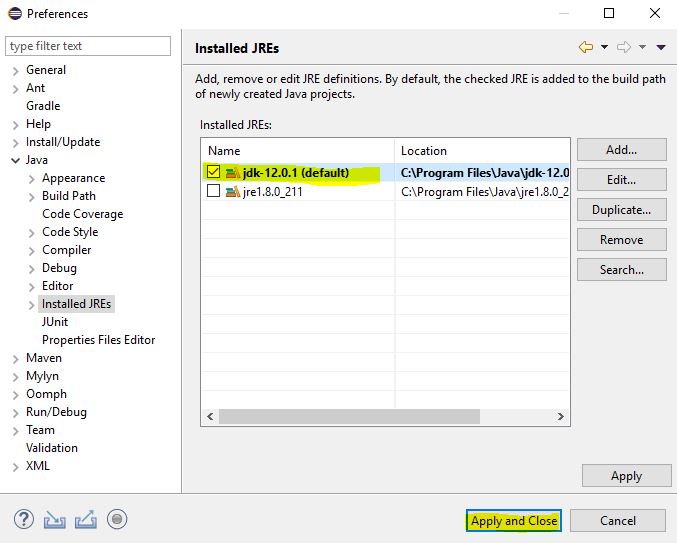
Task: Click the type filter text field
Action: tap(88, 46)
